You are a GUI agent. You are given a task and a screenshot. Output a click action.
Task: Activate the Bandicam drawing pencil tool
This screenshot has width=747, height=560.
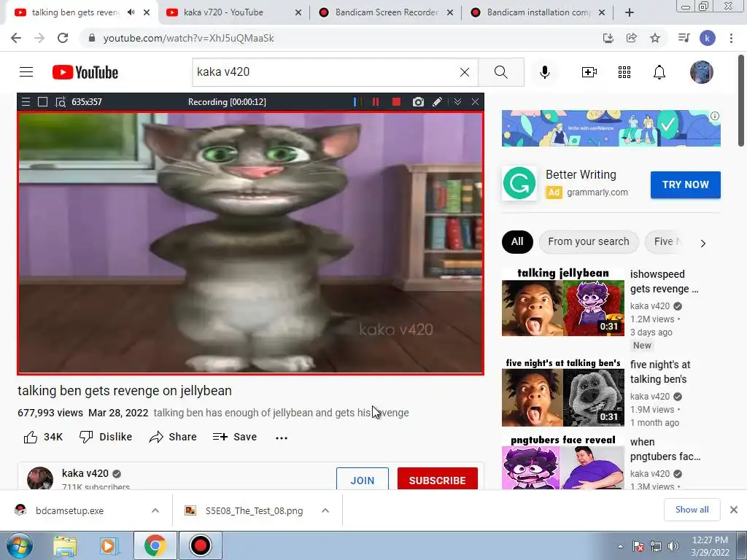pos(438,102)
